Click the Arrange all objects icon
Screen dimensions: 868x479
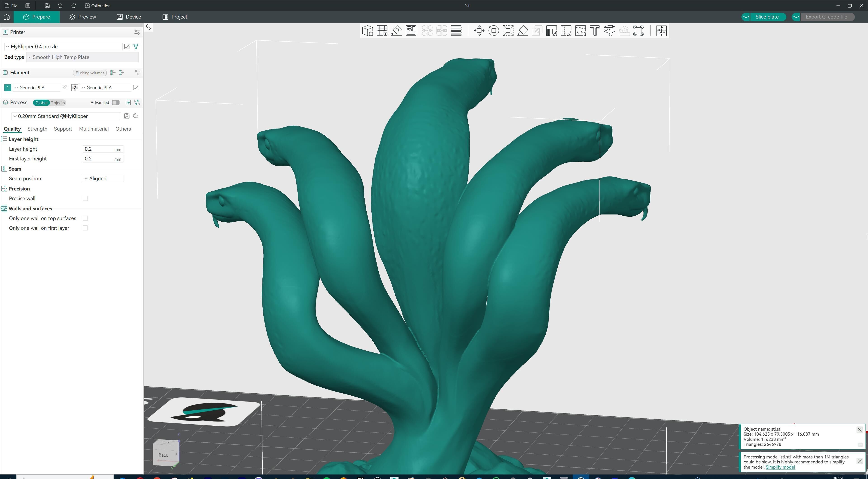pos(411,31)
